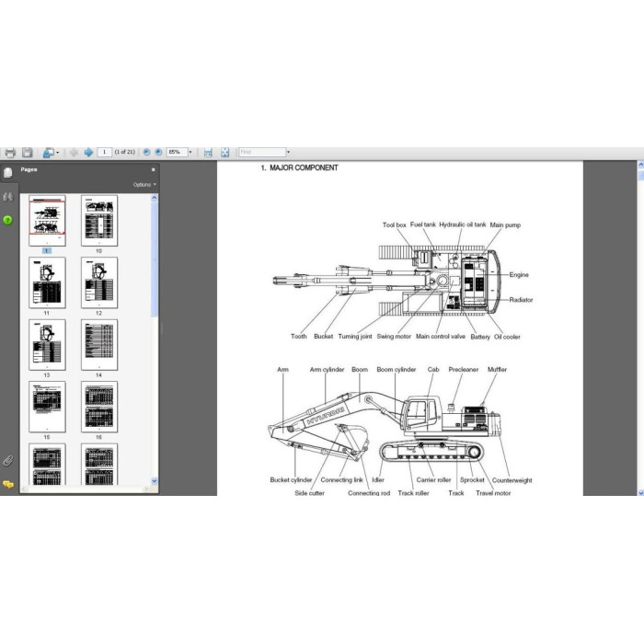
Task: Click the 'Travel motor' label
Action: click(x=493, y=493)
